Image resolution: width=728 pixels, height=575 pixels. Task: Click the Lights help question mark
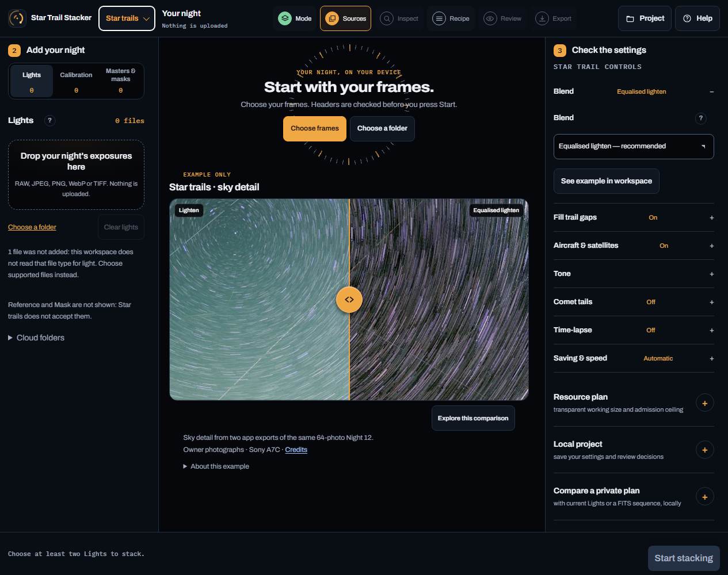pyautogui.click(x=50, y=121)
